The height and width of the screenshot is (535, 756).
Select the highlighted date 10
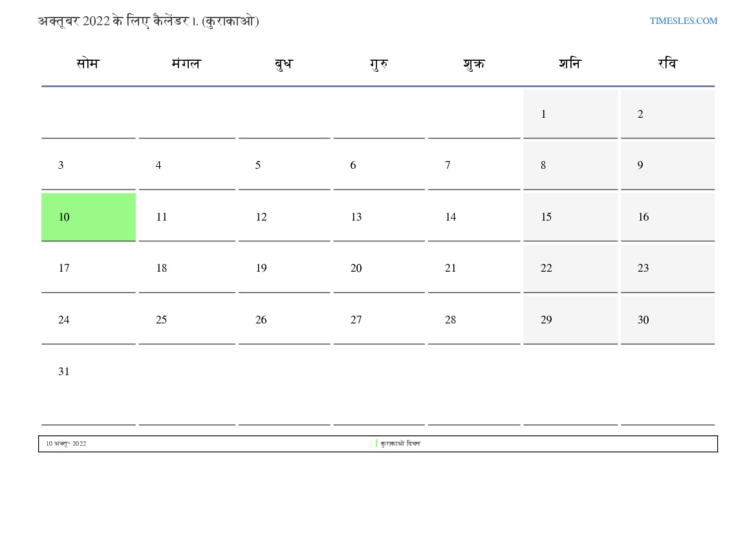coord(88,217)
